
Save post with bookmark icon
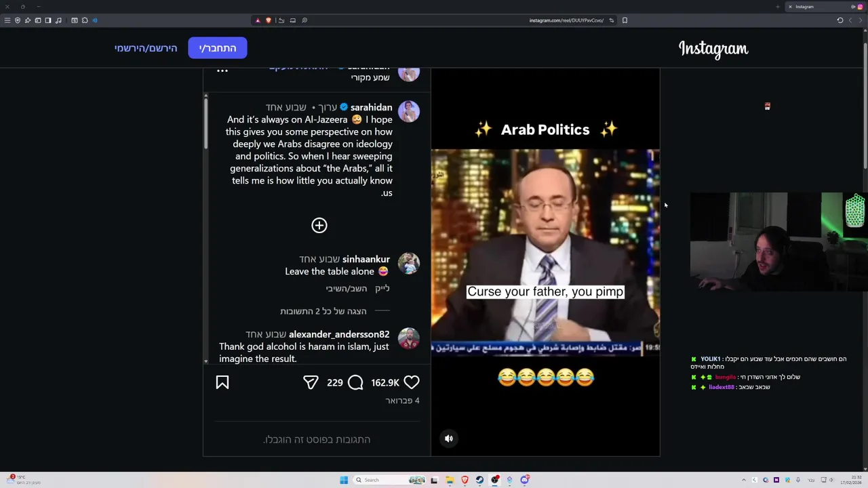click(x=222, y=382)
